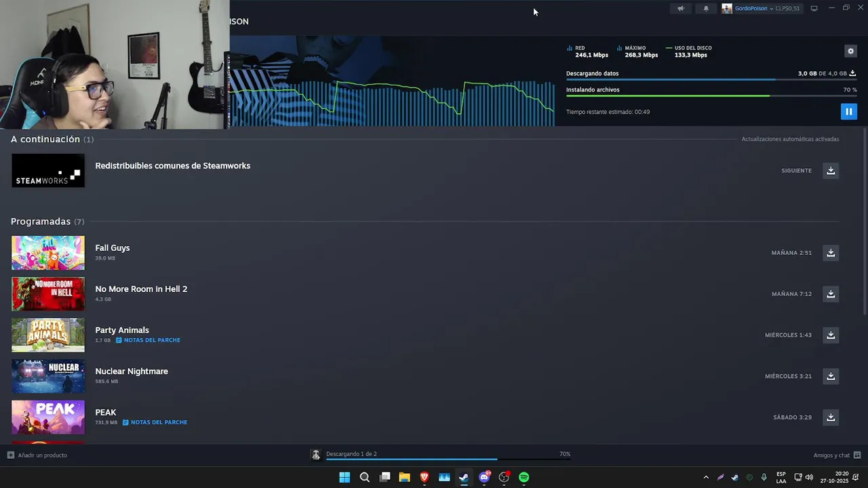The height and width of the screenshot is (488, 868).
Task: Select PEAK title text
Action: (106, 412)
